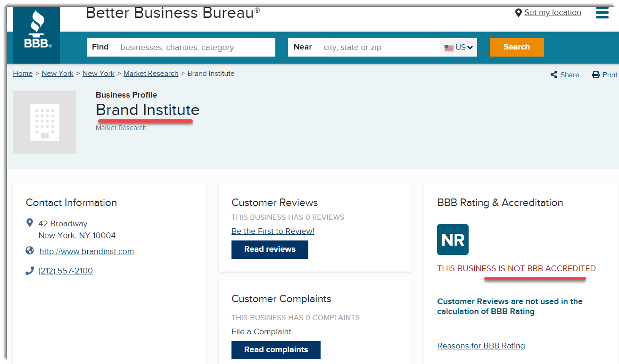Click the building placeholder image for Brand Institute
This screenshot has width=619, height=364.
pos(45,122)
